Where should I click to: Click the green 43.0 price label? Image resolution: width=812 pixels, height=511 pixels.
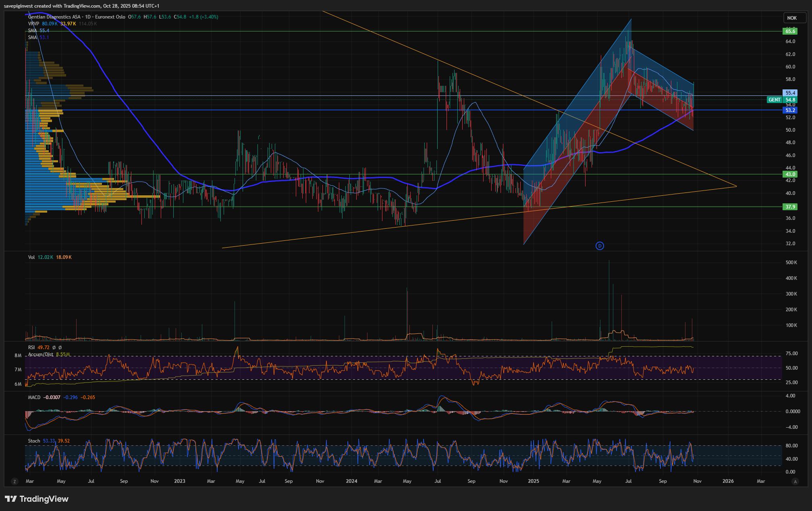pyautogui.click(x=790, y=174)
